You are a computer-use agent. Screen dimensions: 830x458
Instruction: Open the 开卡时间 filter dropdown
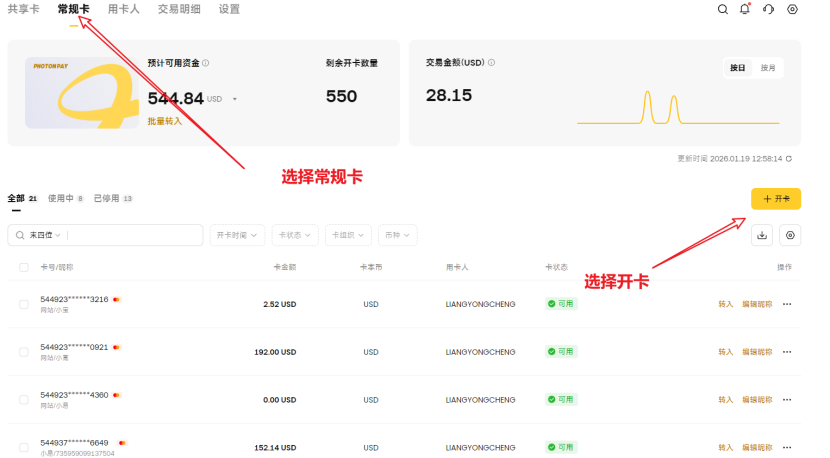click(237, 235)
